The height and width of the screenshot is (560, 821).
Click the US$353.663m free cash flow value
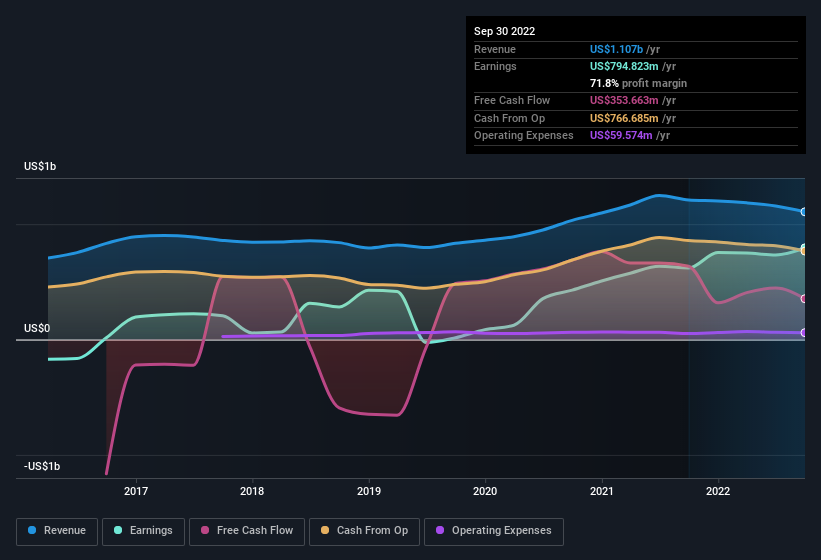click(624, 100)
